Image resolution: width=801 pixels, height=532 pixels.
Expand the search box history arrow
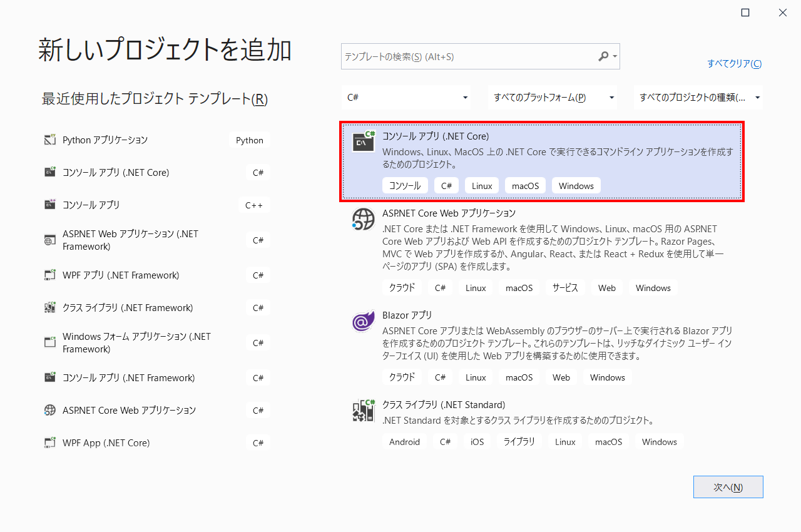coord(615,56)
